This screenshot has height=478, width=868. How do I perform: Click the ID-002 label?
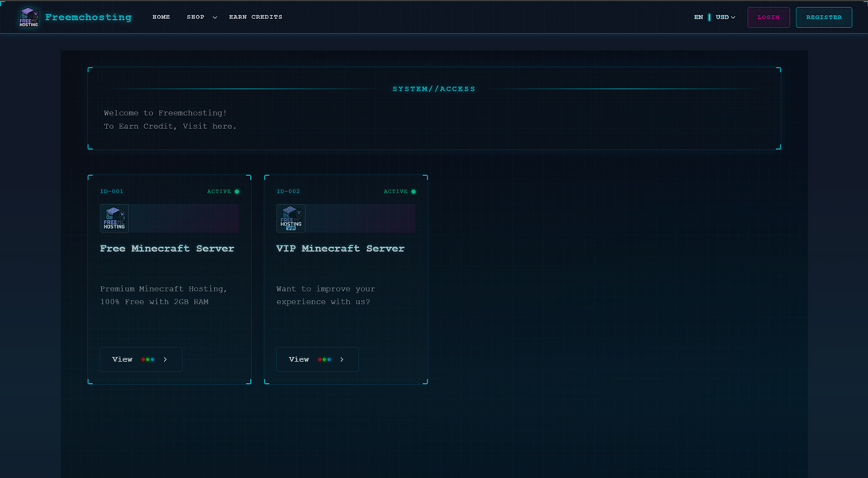[288, 192]
